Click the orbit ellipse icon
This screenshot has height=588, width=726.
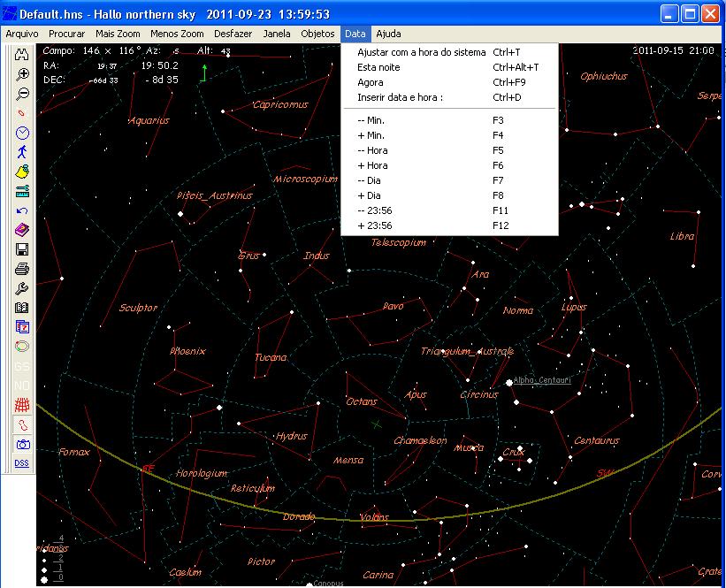[22, 347]
